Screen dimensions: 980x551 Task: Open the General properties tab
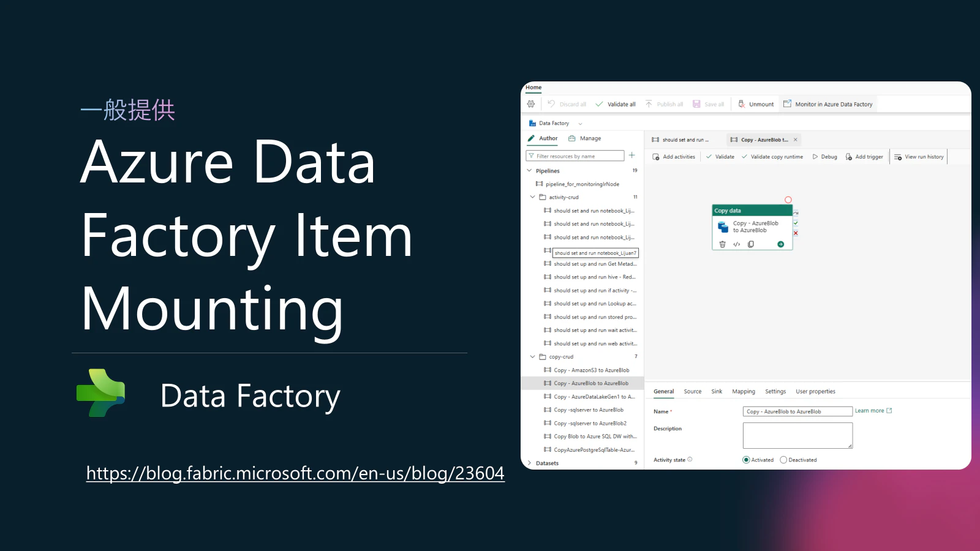click(663, 392)
